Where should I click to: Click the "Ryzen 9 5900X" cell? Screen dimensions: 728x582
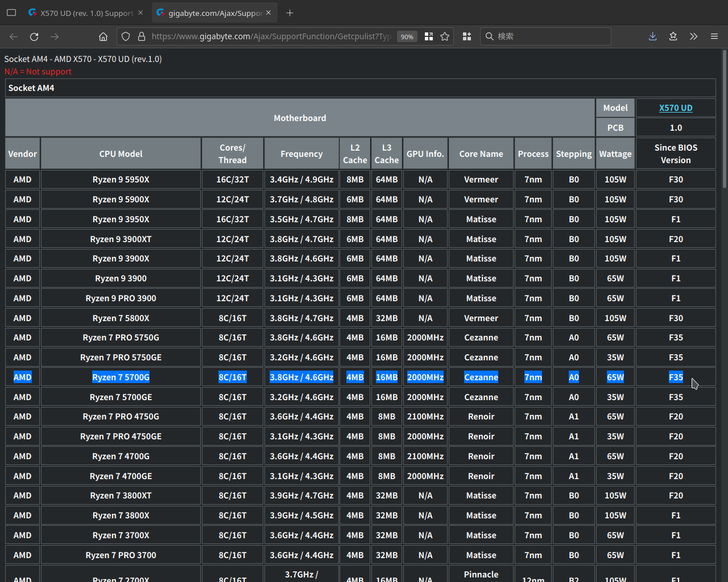(x=121, y=199)
